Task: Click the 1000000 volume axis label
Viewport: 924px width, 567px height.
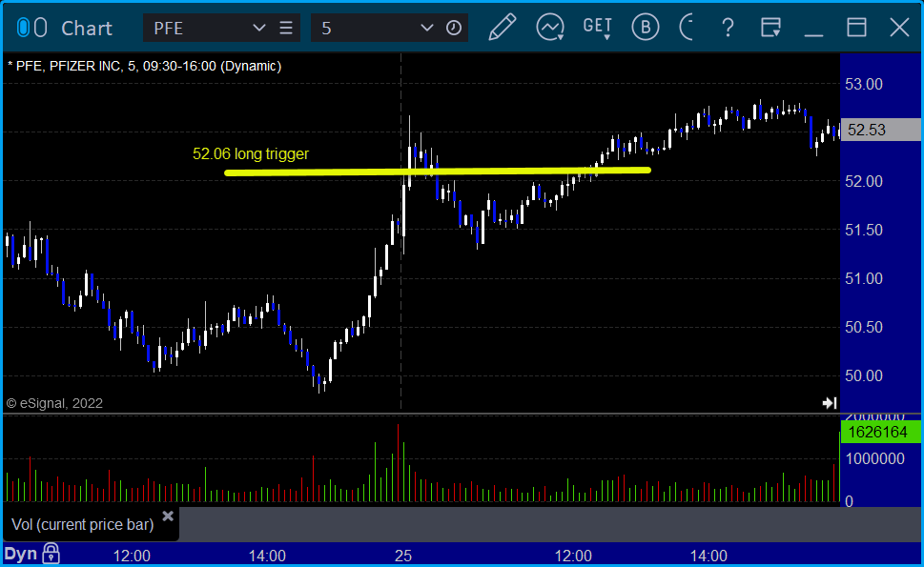Action: click(875, 458)
